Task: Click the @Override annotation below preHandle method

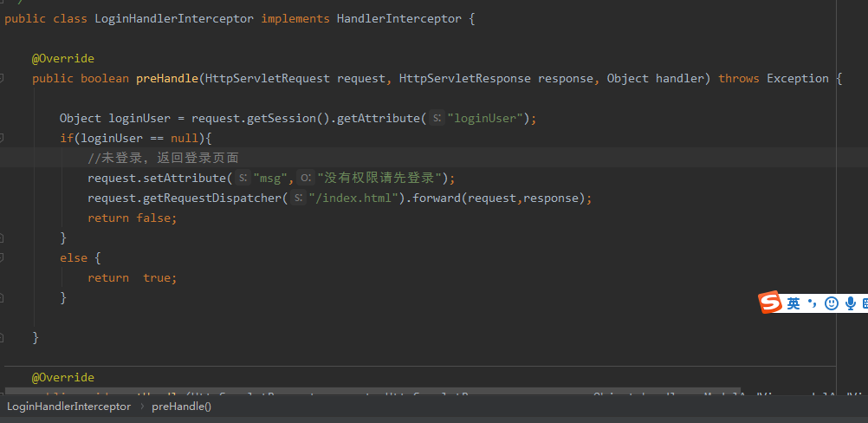Action: 63,378
